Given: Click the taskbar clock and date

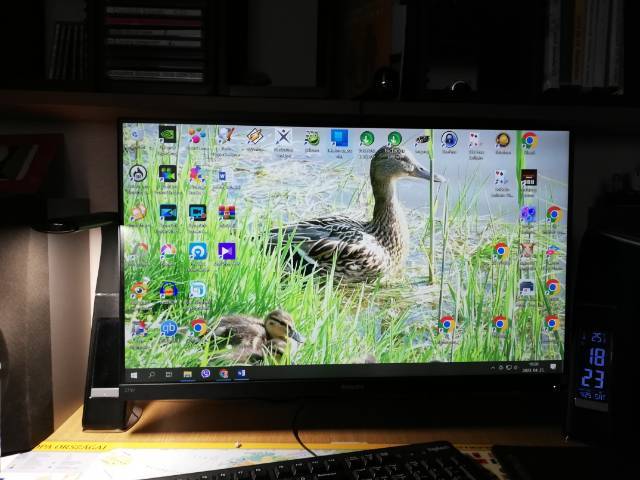Looking at the screenshot, I should point(531,366).
